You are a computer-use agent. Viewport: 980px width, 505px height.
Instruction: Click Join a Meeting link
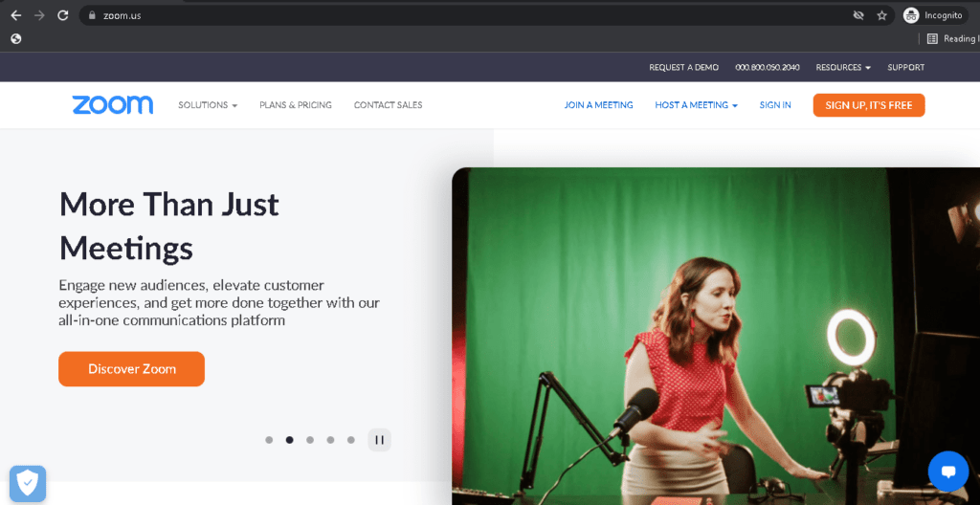599,105
